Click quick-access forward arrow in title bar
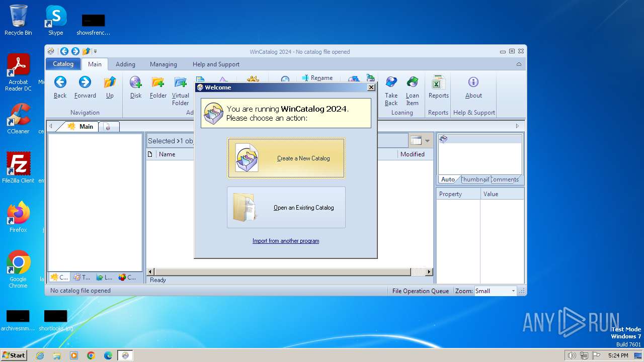The height and width of the screenshot is (362, 644). tap(75, 51)
